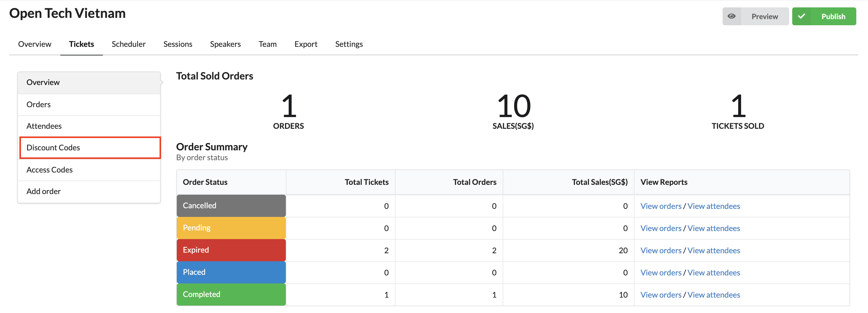868x313 pixels.
Task: Switch to the Export tab
Action: click(306, 44)
